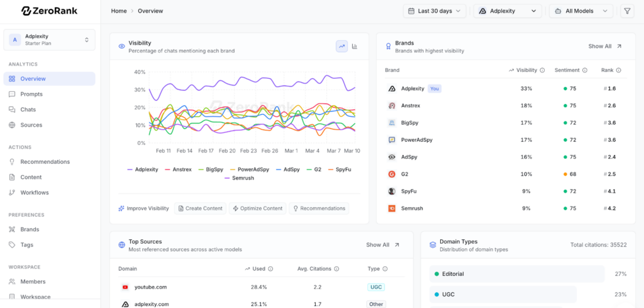This screenshot has height=308, width=644.
Task: Expand the Adplexity brand selector dropdown
Action: 507,11
